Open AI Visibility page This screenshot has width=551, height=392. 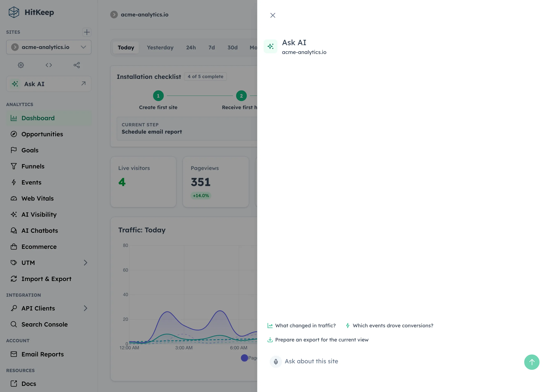(x=49, y=214)
